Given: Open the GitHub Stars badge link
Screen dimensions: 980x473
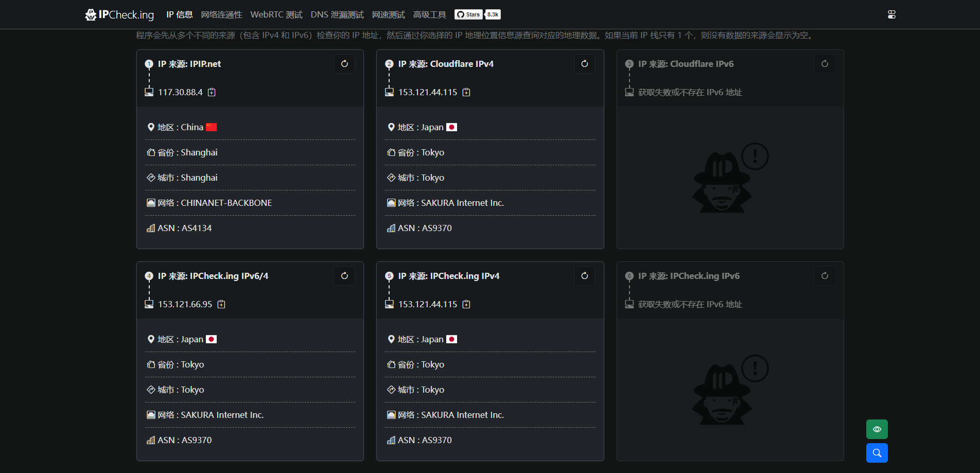Looking at the screenshot, I should (x=477, y=14).
